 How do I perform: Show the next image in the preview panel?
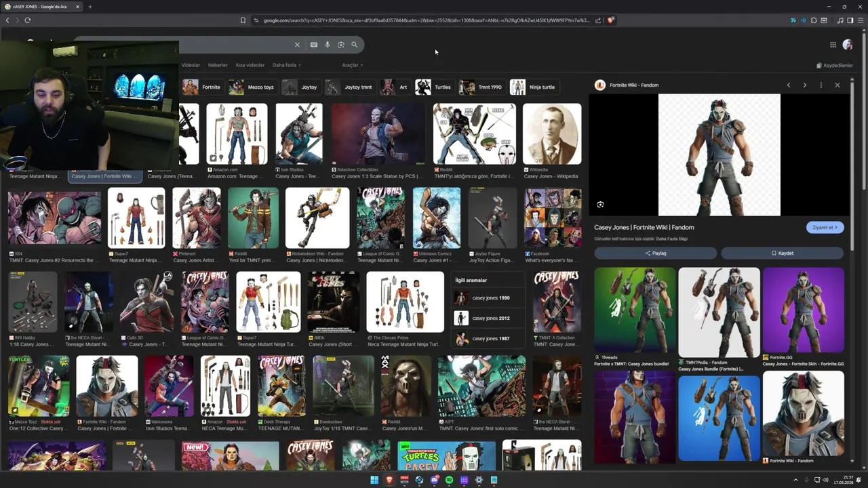click(x=805, y=85)
